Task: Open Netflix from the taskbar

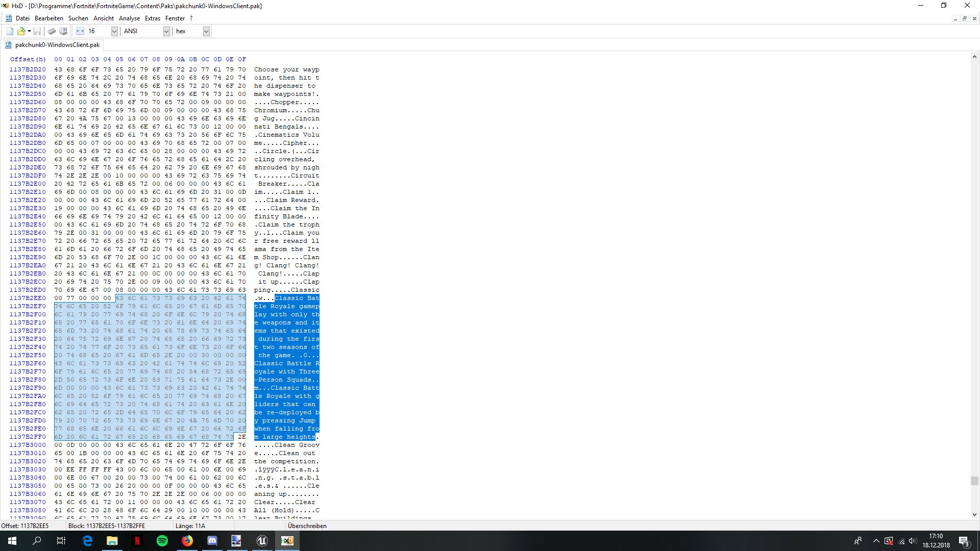Action: coord(137,541)
